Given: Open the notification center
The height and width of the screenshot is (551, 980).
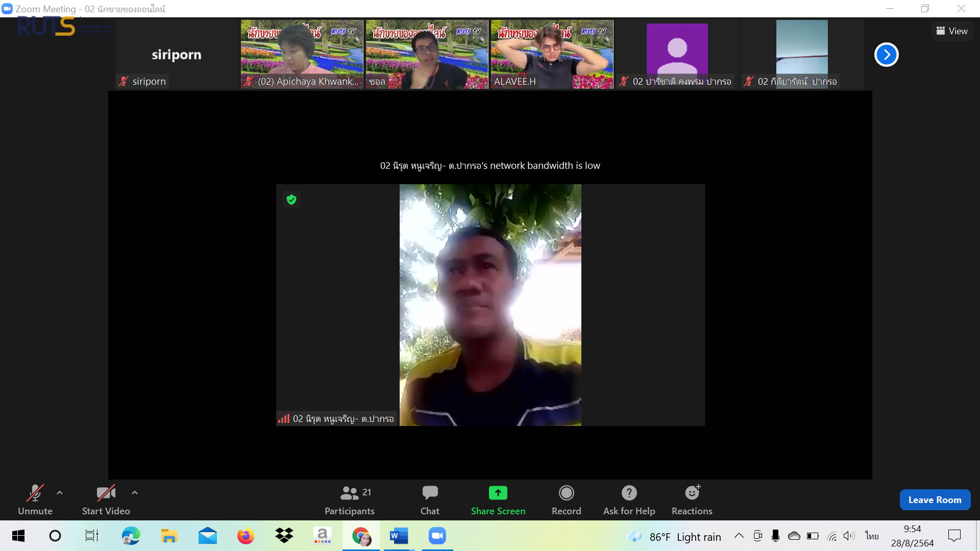Looking at the screenshot, I should [x=954, y=536].
